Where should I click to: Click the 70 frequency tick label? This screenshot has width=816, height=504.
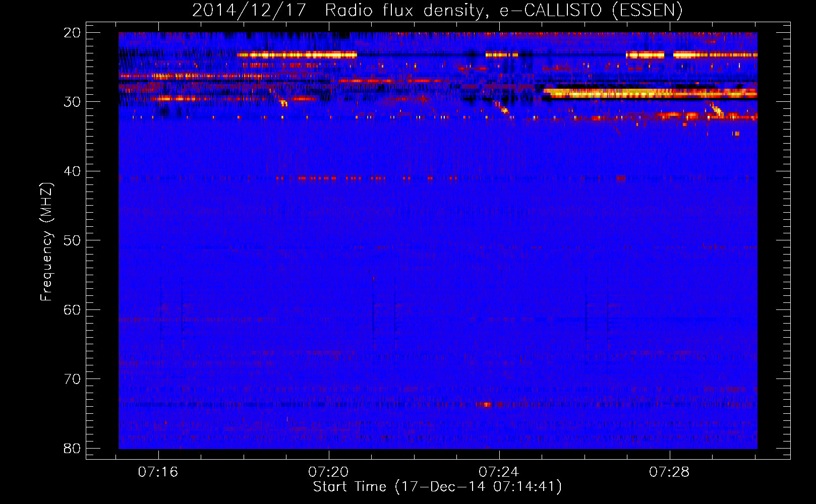click(x=72, y=379)
